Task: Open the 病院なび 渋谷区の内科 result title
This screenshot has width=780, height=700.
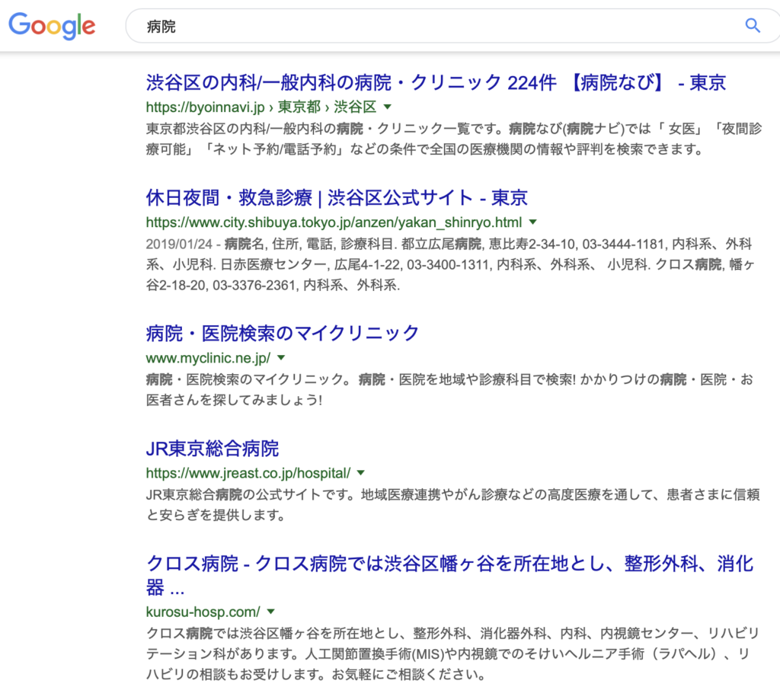Action: 436,83
